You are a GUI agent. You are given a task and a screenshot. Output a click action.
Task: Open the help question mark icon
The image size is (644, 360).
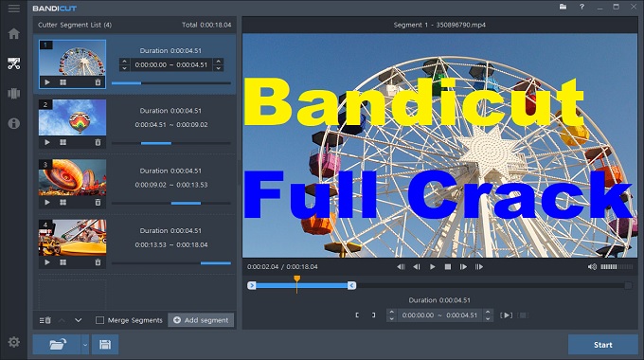pos(581,7)
